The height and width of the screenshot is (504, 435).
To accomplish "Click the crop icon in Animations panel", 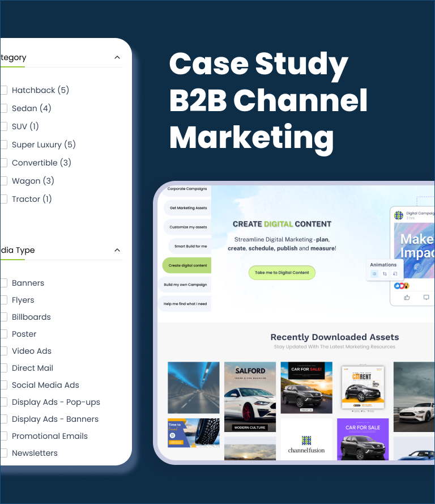I will tap(385, 274).
